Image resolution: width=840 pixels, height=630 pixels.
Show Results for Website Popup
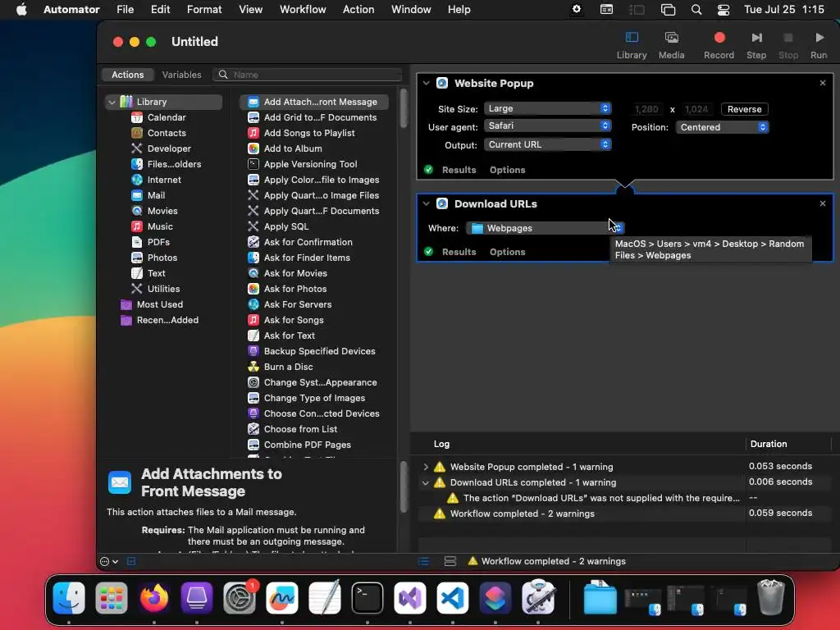(459, 170)
